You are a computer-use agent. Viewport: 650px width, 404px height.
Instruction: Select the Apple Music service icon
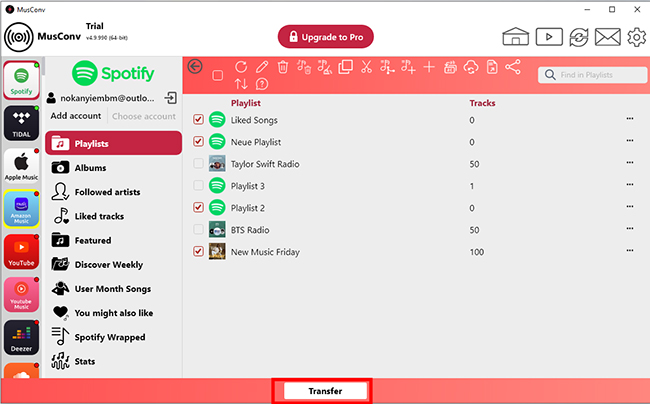click(21, 166)
